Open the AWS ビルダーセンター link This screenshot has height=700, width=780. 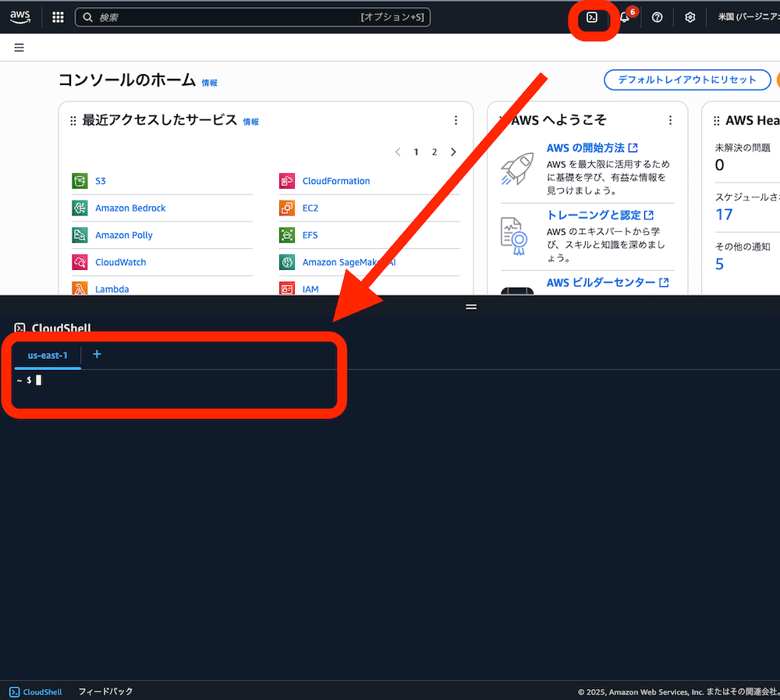click(607, 282)
